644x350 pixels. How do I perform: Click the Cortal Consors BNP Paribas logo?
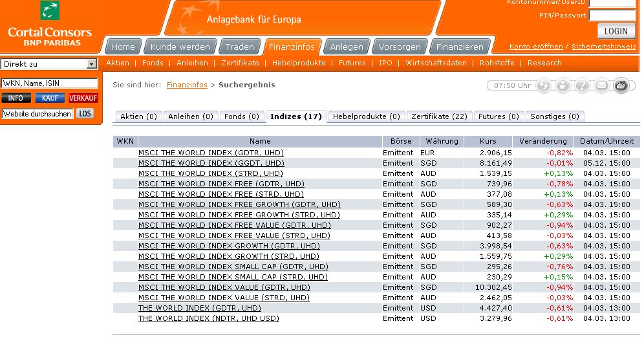(x=50, y=25)
